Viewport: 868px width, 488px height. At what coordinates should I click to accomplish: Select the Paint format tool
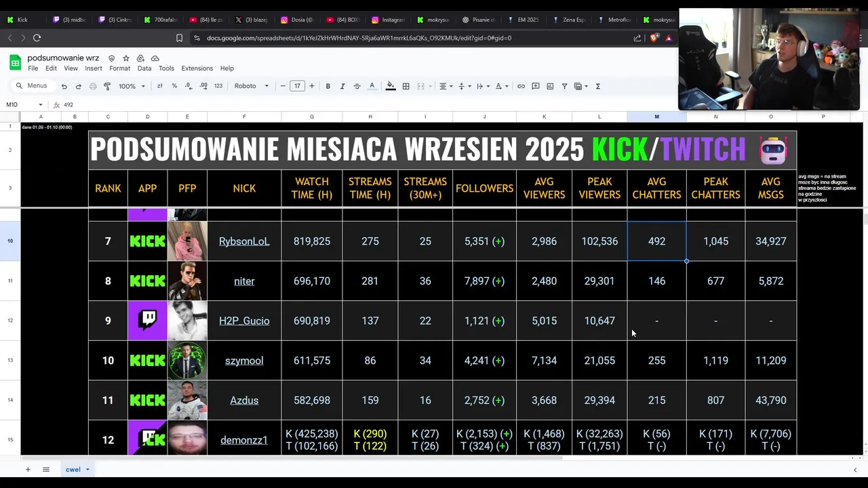[x=106, y=86]
